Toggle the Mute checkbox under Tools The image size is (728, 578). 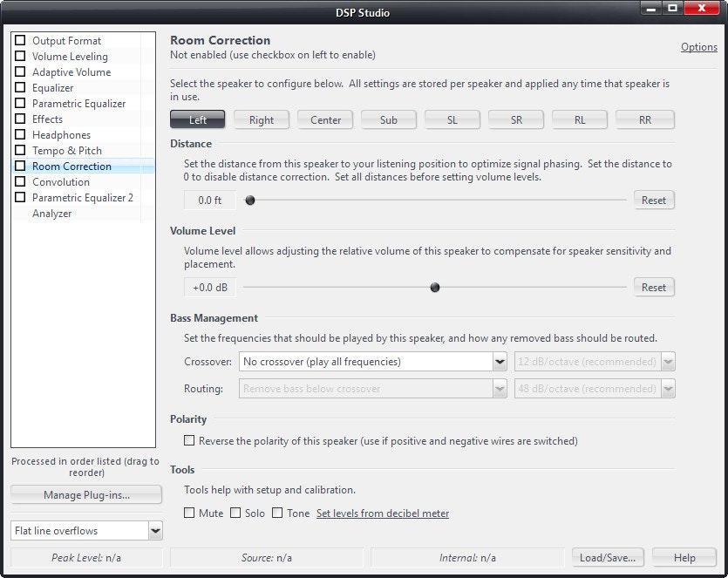click(x=189, y=513)
